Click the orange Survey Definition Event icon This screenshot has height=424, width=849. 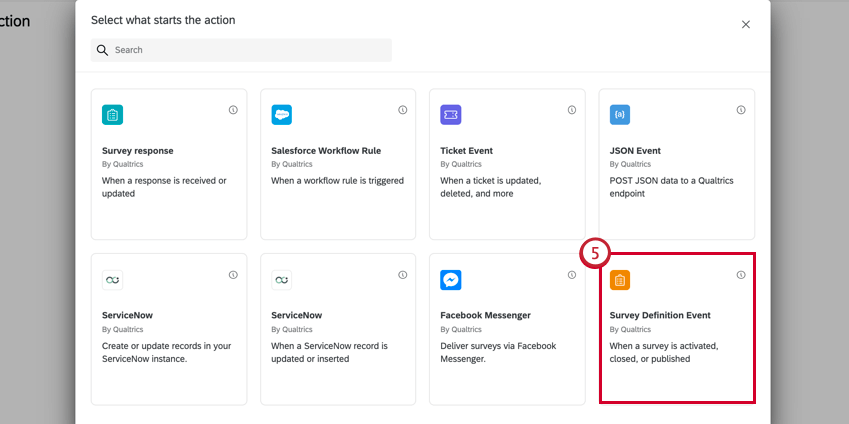coord(620,280)
